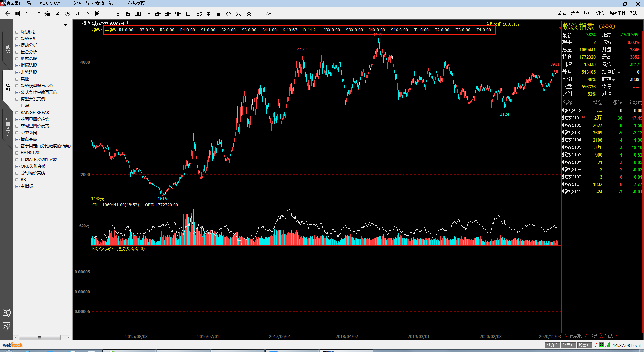This screenshot has width=644, height=352.
Task: Pin the left sidebar panel
Action: [x=65, y=24]
